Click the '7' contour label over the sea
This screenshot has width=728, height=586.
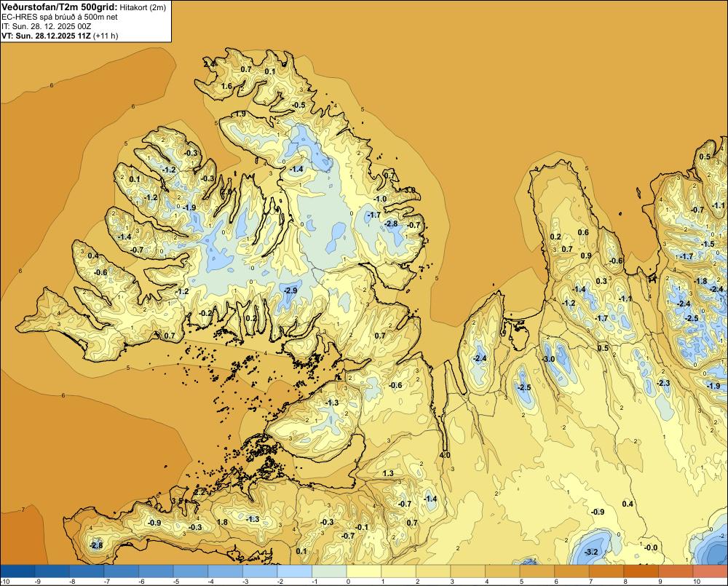tap(23, 510)
